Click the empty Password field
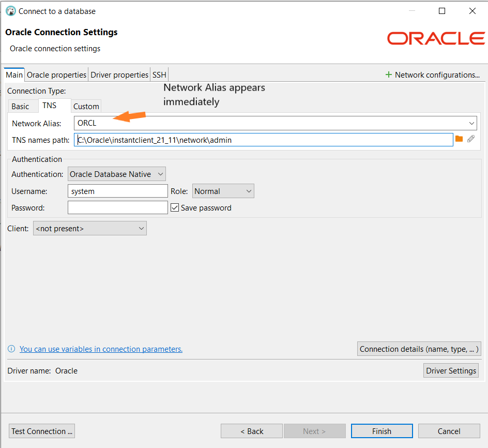 click(118, 207)
